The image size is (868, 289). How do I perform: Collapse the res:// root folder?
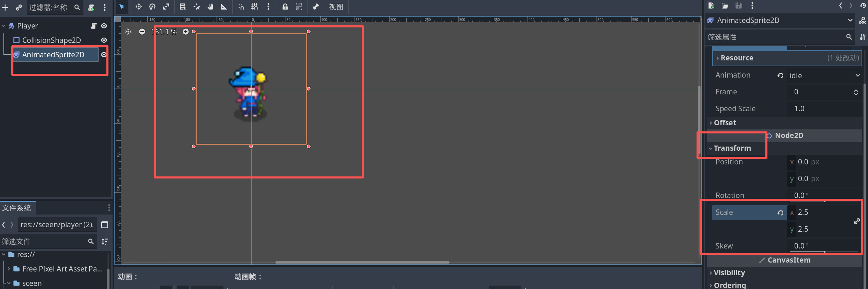(4, 254)
